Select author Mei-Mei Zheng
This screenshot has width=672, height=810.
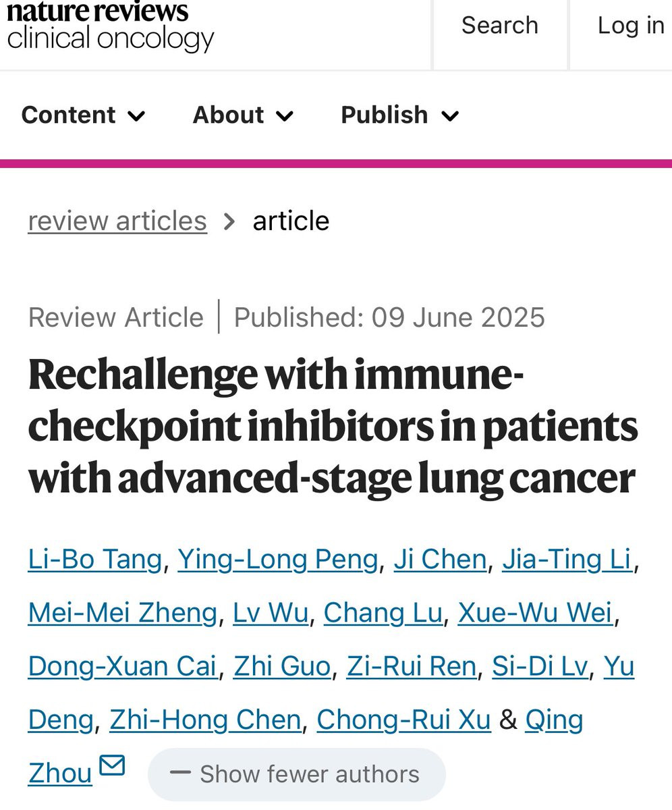(x=122, y=612)
